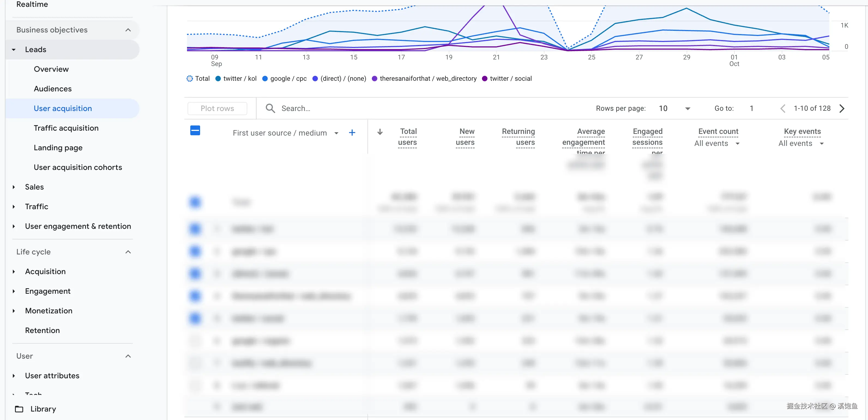
Task: Open First user source / medium dimension dropdown
Action: point(336,133)
